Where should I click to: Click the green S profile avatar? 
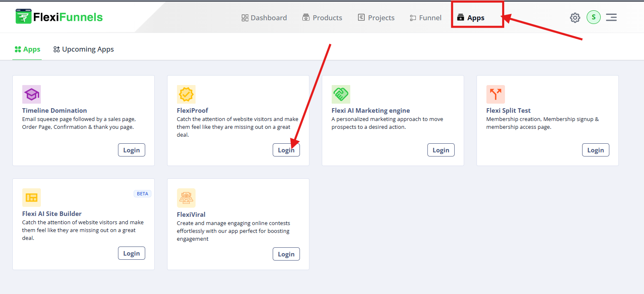(594, 17)
